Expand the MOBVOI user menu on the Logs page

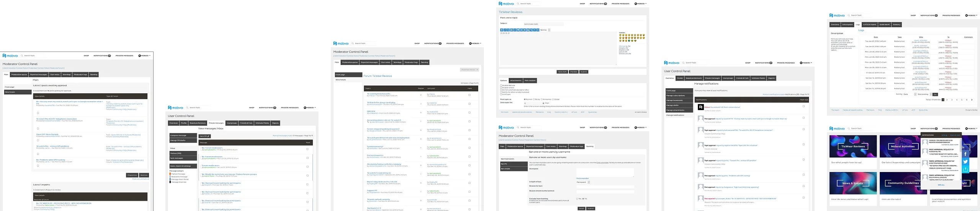click(972, 15)
